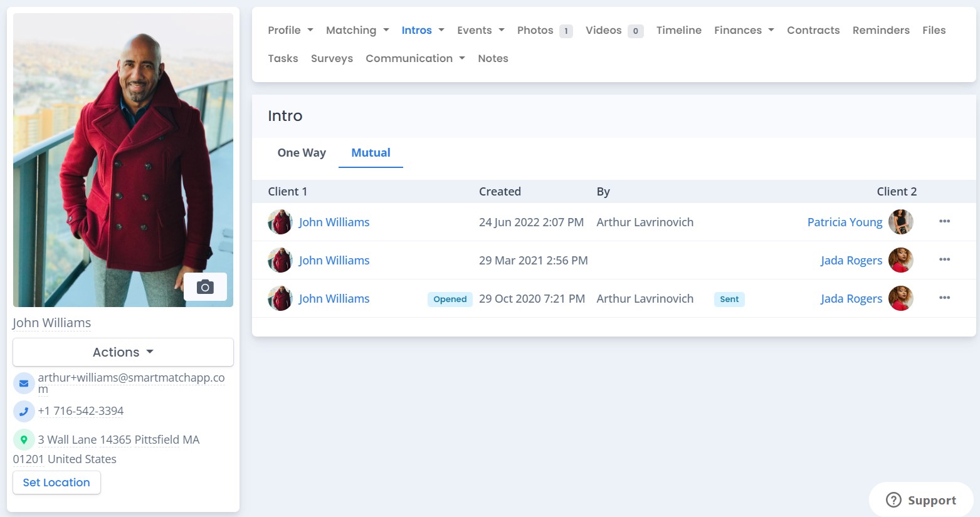Screen dimensions: 980x517
Task: Expand the Communication dropdown
Action: pyautogui.click(x=414, y=58)
